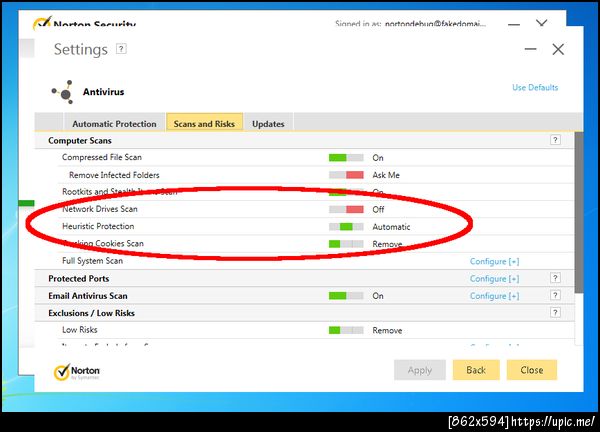Click the Protected Ports header label
Viewport: 600px width, 432px height.
click(x=78, y=279)
